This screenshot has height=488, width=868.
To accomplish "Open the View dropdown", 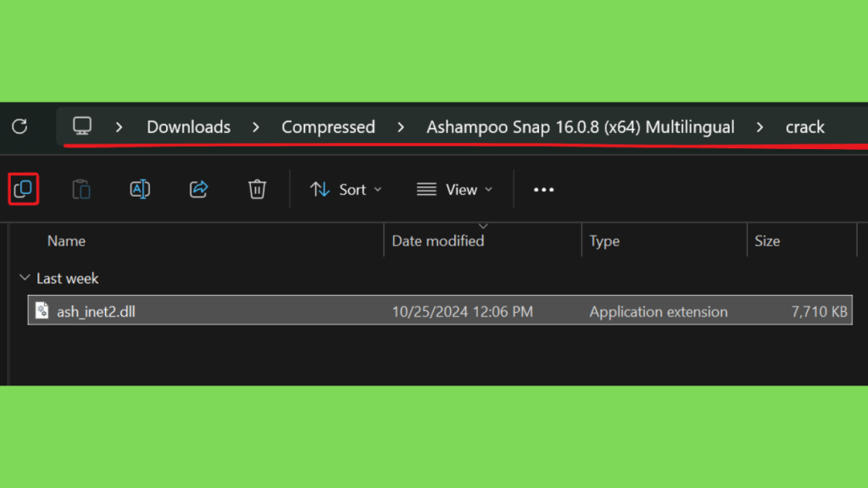I will point(454,190).
